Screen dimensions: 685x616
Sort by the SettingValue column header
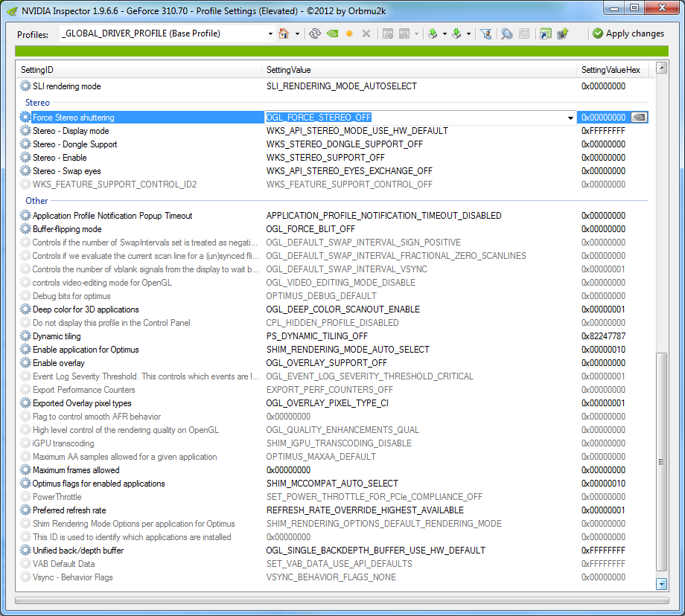tap(419, 70)
